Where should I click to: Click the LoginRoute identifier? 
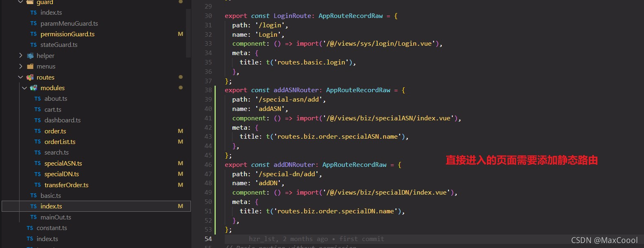(x=292, y=15)
